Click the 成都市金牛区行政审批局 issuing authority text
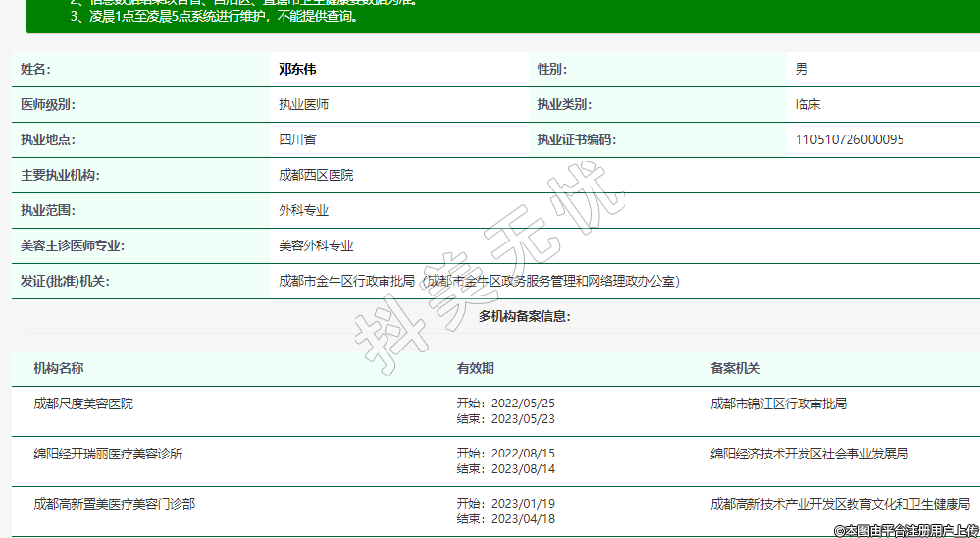The width and height of the screenshot is (980, 538). (346, 282)
